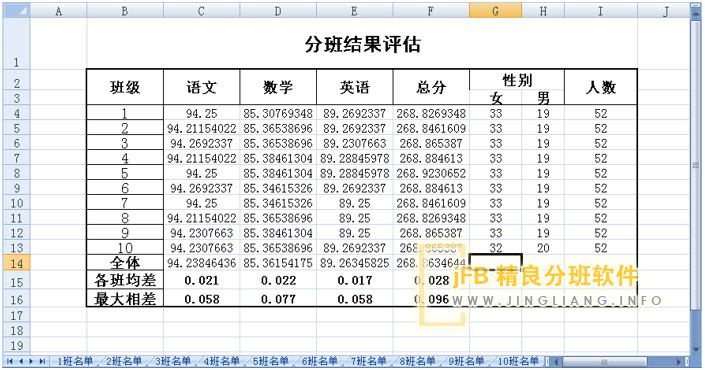705x370 pixels.
Task: Click the 语文 header cell
Action: click(201, 87)
